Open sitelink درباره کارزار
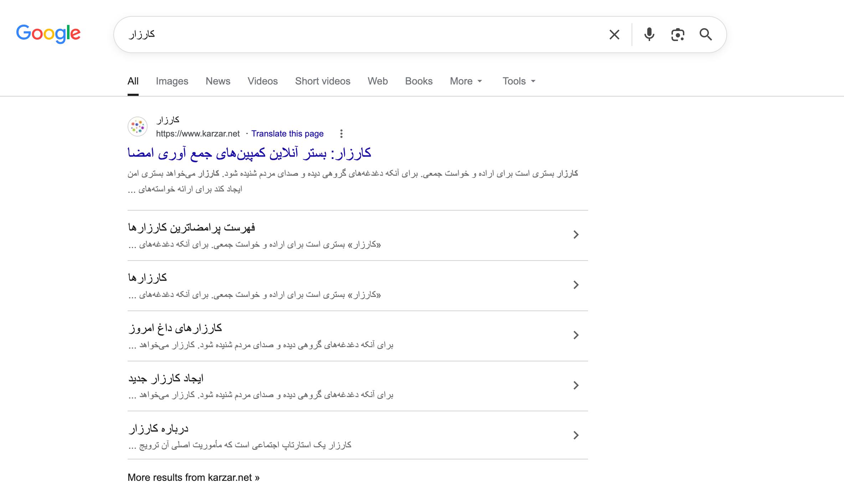 tap(158, 428)
